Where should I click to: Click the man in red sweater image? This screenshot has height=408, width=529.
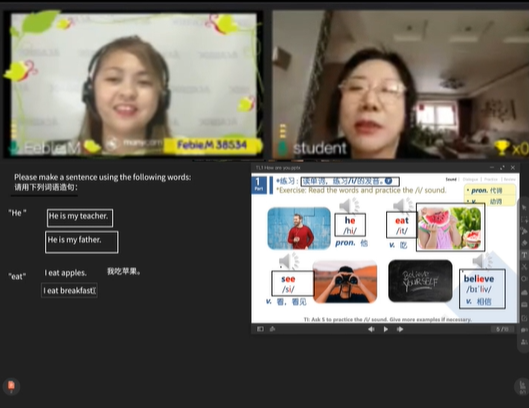pos(299,228)
